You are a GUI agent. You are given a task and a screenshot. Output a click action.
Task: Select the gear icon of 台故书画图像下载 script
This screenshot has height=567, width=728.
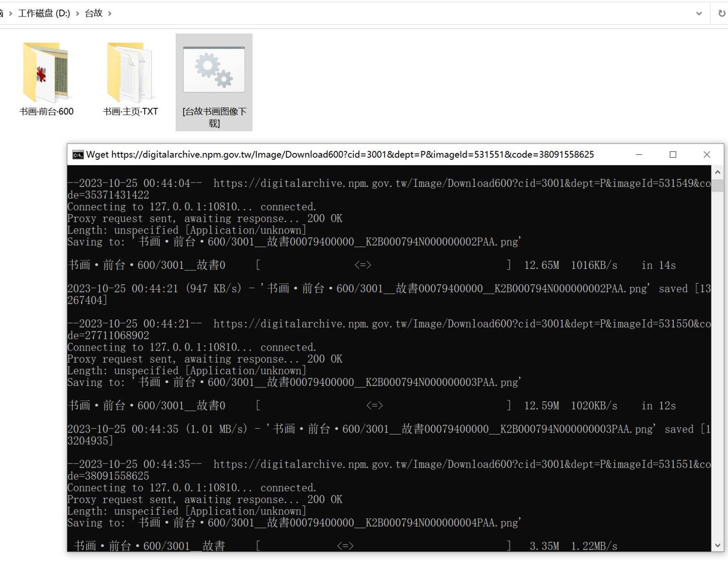click(x=214, y=70)
